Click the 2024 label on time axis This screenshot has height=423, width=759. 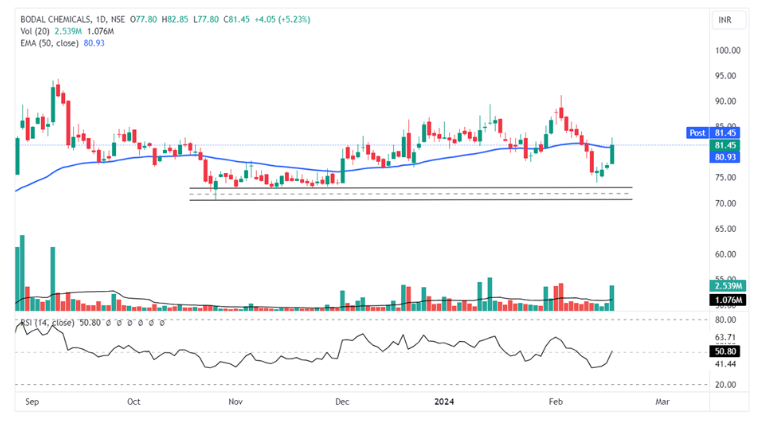tap(445, 401)
